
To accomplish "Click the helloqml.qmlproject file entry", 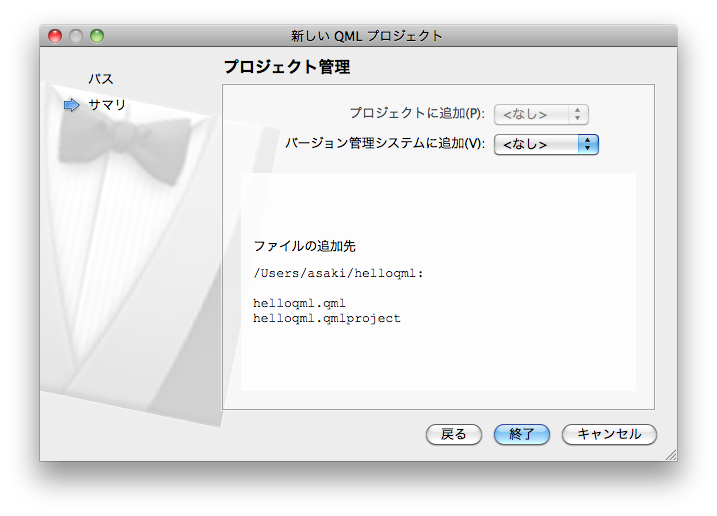I will point(327,318).
